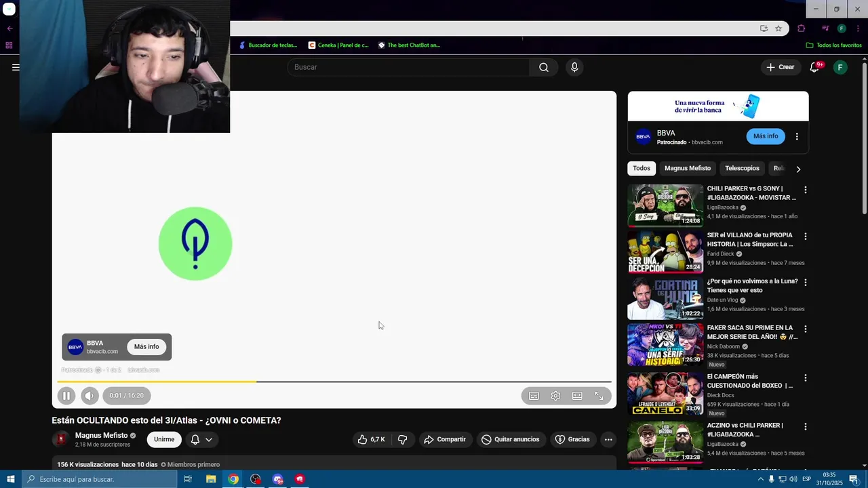Open options menu for CHILI PARKER vs G SONY
The height and width of the screenshot is (488, 868).
point(806,190)
